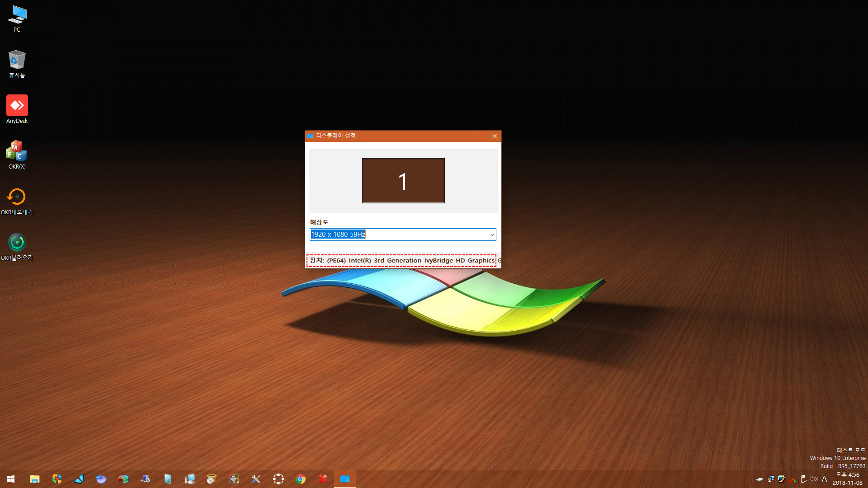
Task: Click the computer-with-gear taskbar icon
Action: [145, 479]
